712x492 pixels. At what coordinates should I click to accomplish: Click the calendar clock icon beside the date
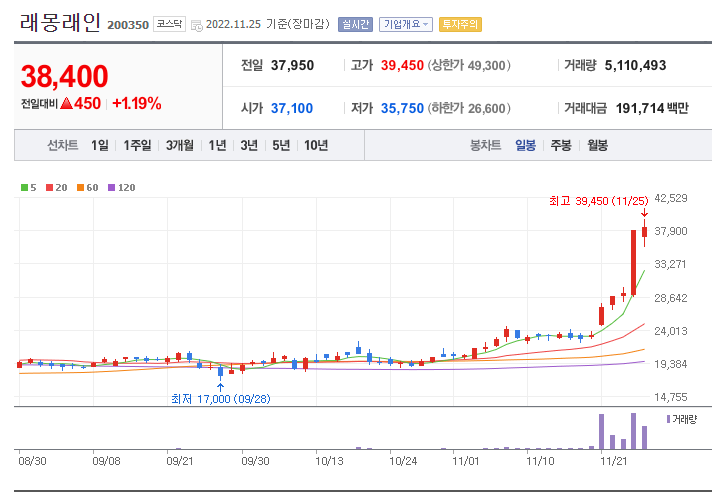[x=197, y=25]
